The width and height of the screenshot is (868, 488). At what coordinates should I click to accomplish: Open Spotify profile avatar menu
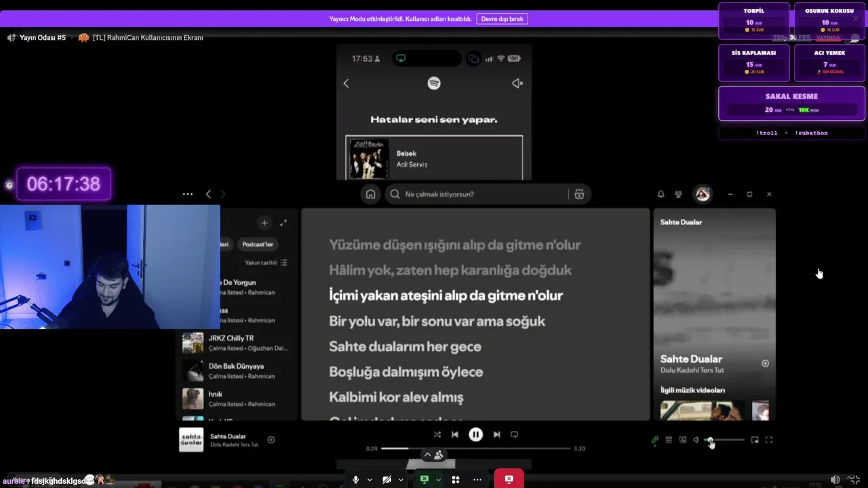(x=703, y=194)
